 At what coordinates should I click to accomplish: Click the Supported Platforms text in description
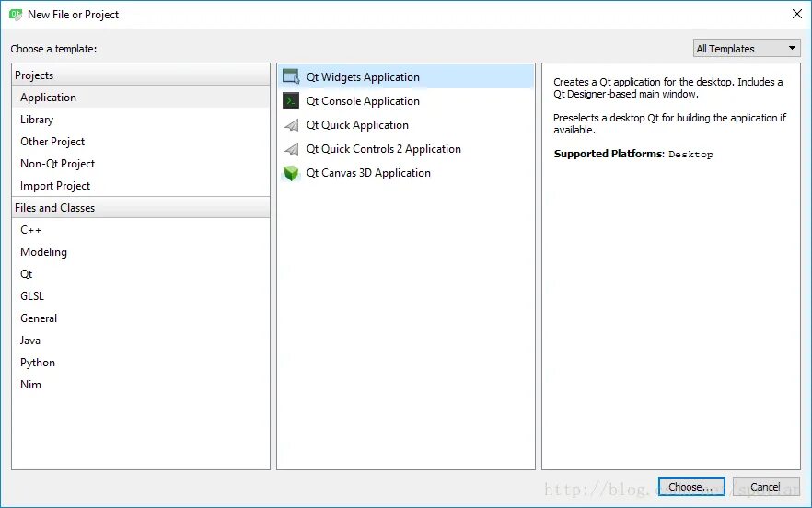[609, 154]
